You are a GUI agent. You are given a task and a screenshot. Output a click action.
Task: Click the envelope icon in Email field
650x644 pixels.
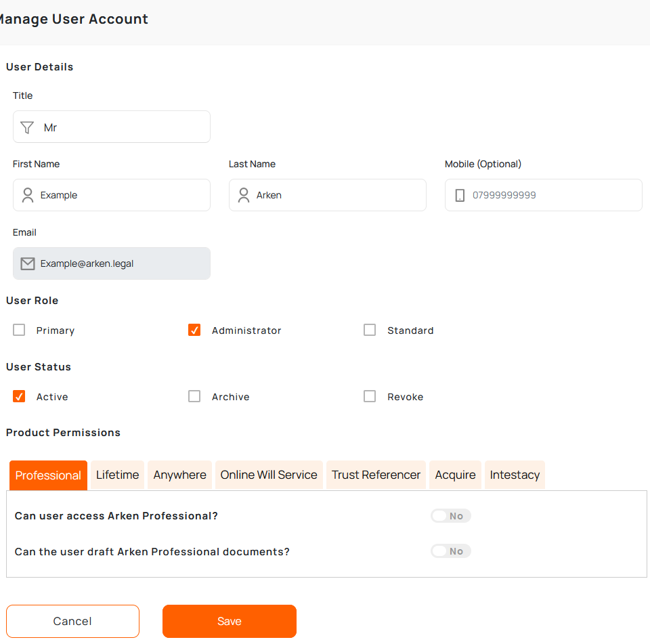tap(28, 263)
